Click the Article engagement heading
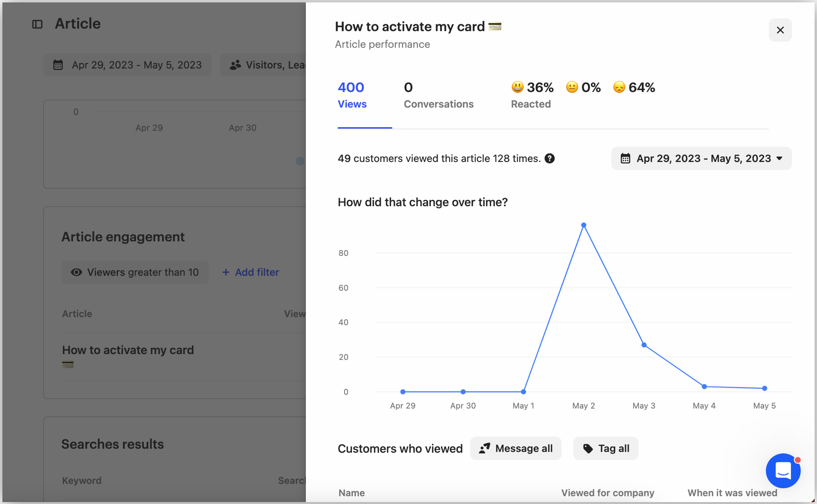The width and height of the screenshot is (817, 504). 123,237
